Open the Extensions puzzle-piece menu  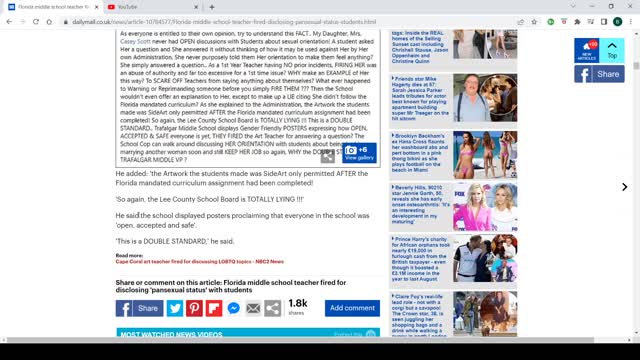577,22
